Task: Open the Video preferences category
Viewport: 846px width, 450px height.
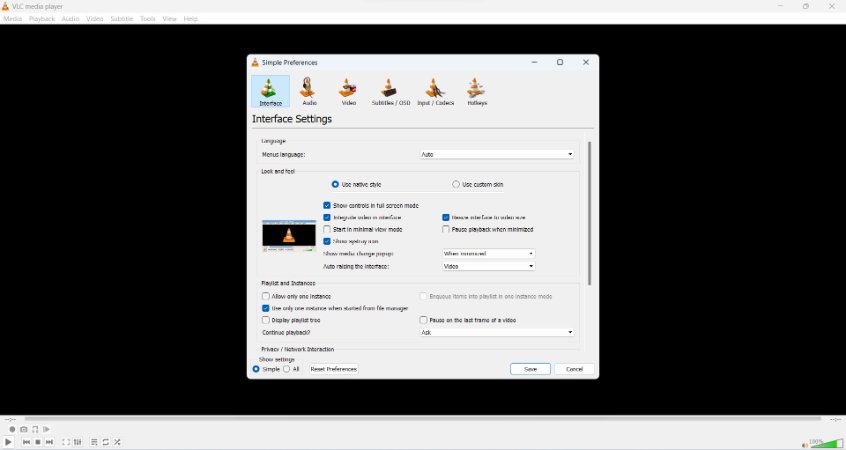Action: pyautogui.click(x=349, y=91)
